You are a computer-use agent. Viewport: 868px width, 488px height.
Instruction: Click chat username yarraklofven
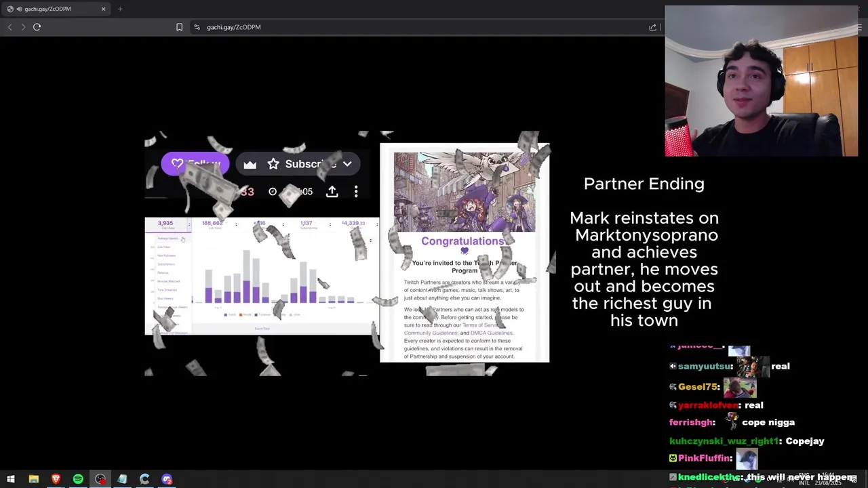coord(708,405)
